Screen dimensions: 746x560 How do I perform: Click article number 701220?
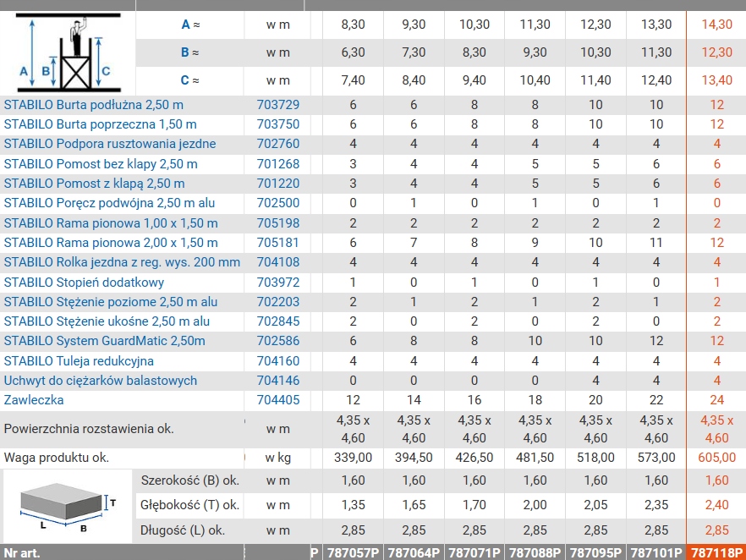(278, 184)
